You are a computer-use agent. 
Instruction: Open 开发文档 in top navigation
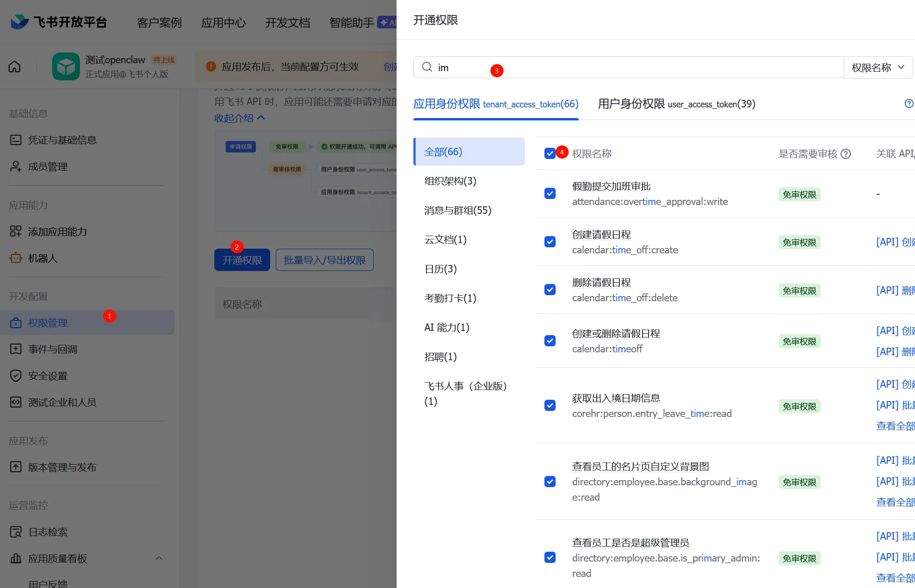pyautogui.click(x=287, y=22)
